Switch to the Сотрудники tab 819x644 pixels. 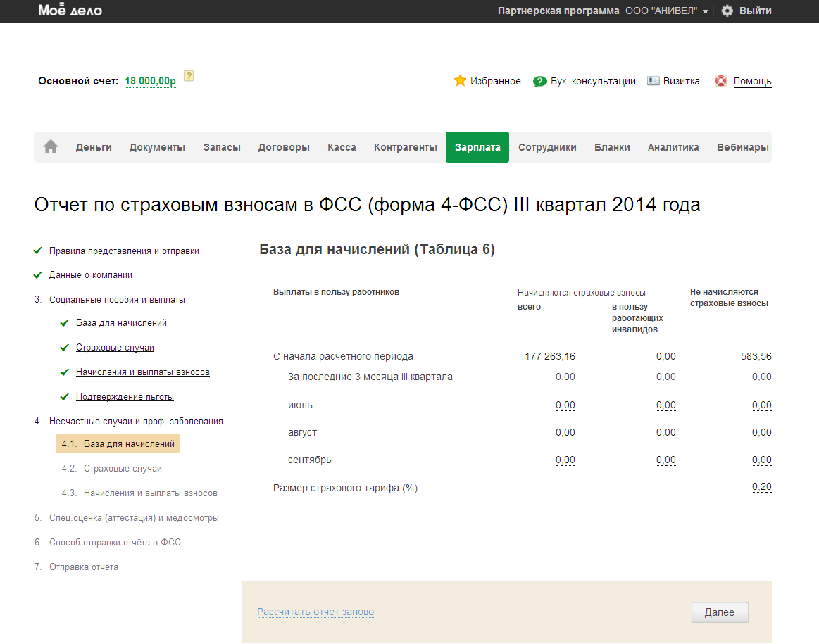547,147
